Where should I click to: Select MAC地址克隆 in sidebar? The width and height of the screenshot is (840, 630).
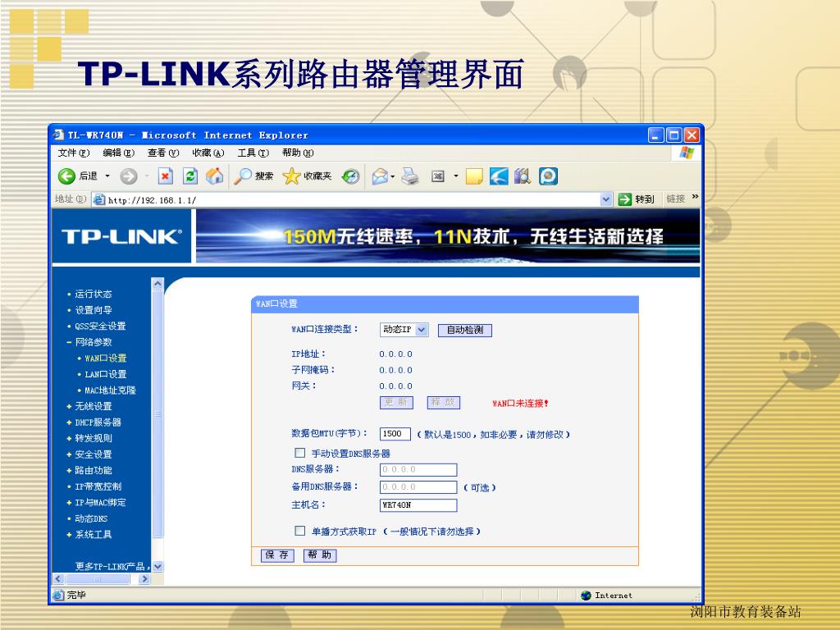coord(111,390)
